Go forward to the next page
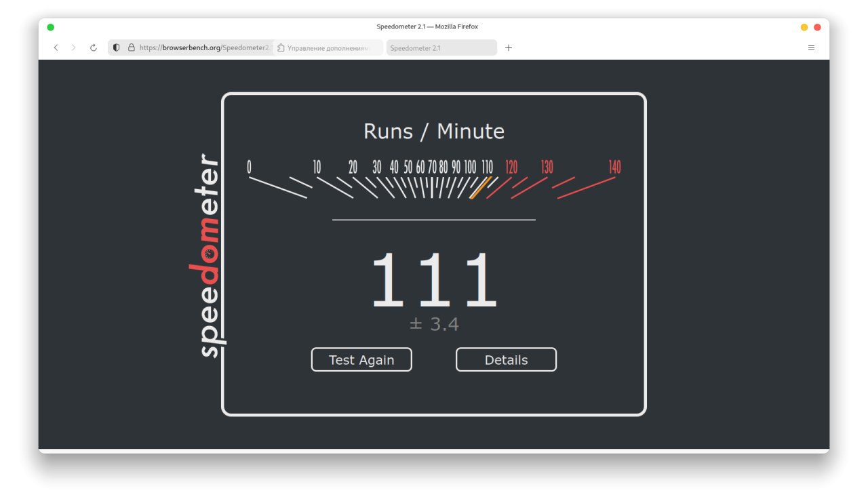 (74, 47)
